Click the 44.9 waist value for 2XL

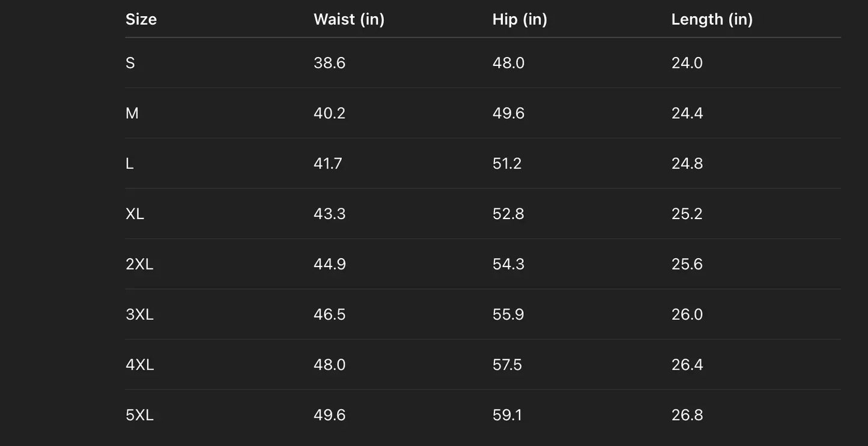coord(330,265)
